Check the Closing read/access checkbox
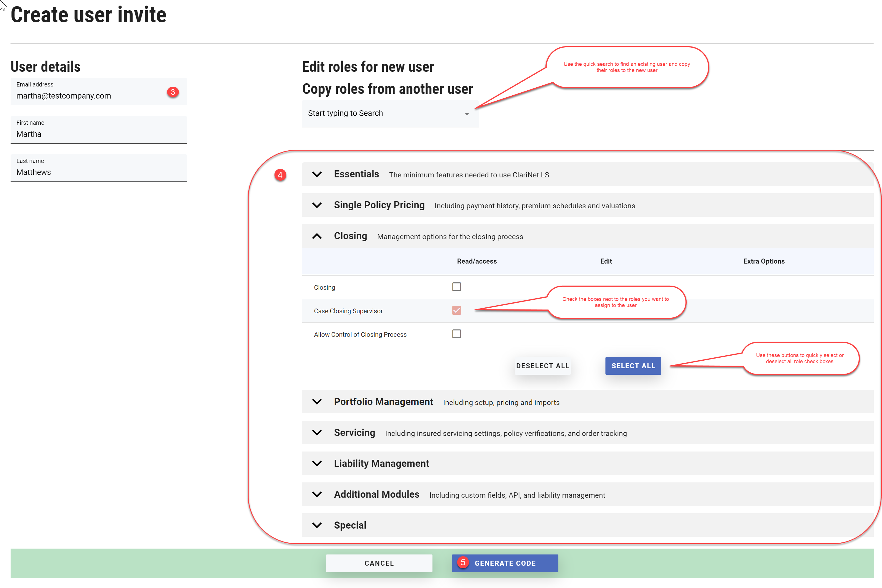This screenshot has width=882, height=588. (x=456, y=287)
